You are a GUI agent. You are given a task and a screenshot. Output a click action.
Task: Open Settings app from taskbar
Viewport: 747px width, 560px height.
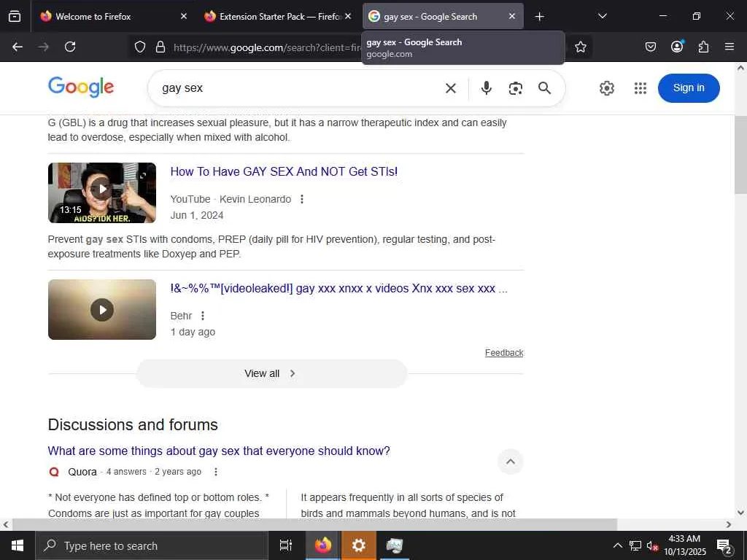point(358,545)
